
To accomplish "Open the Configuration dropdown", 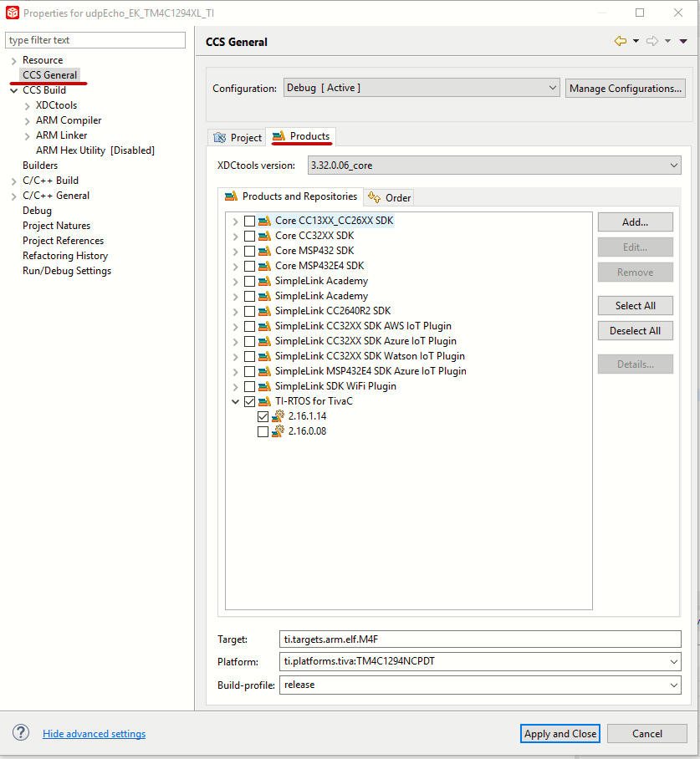I will point(422,88).
